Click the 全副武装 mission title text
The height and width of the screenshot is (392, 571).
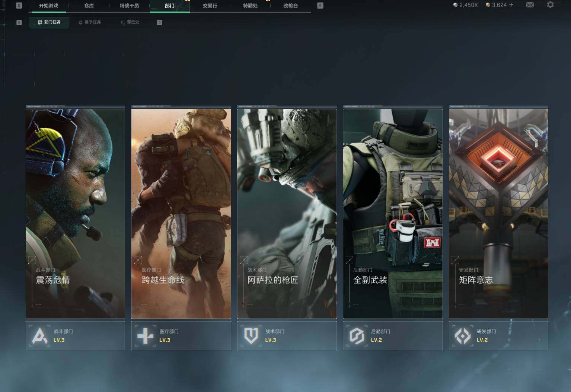tap(370, 280)
